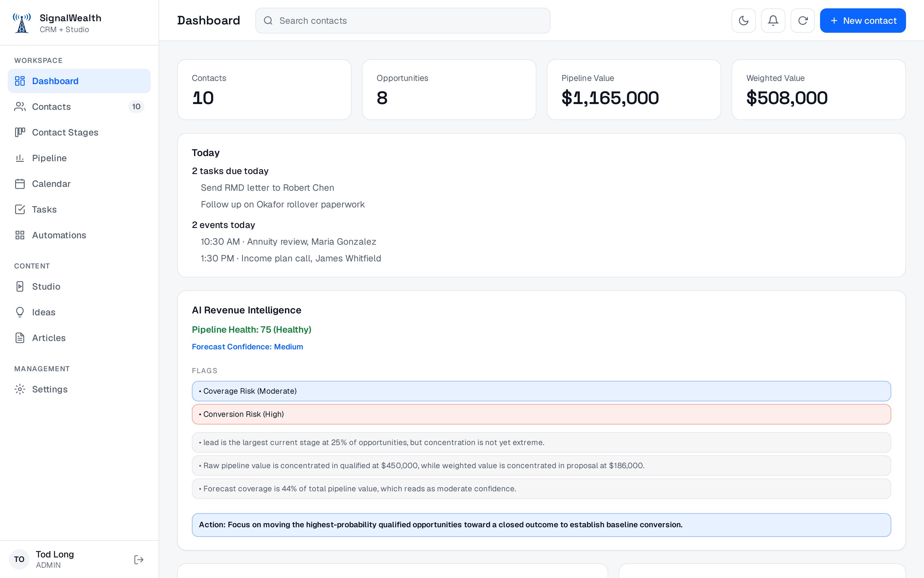Toggle dark mode moon icon

click(x=743, y=21)
